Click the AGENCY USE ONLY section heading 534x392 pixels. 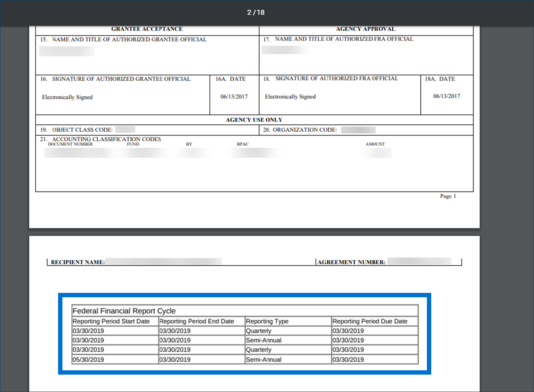[x=254, y=120]
